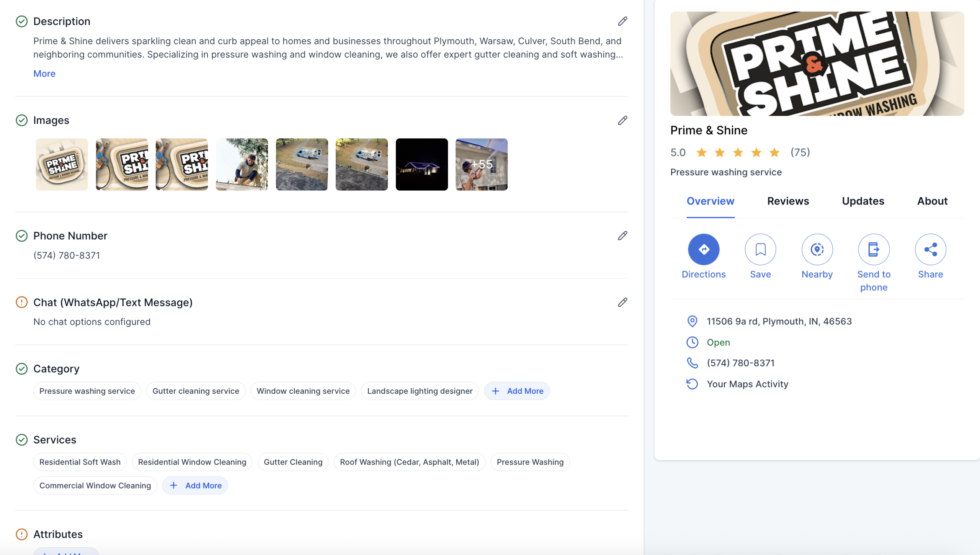Image resolution: width=980 pixels, height=555 pixels.
Task: Add More categories button
Action: pos(517,391)
